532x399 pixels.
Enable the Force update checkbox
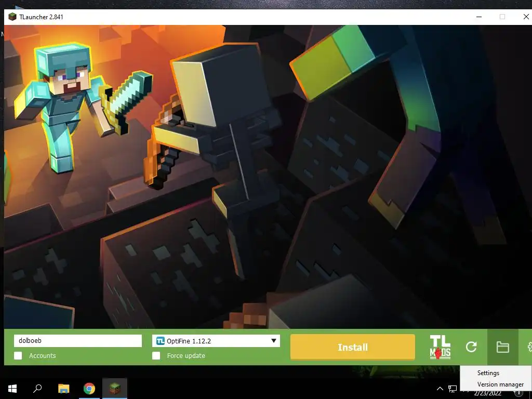pos(156,355)
